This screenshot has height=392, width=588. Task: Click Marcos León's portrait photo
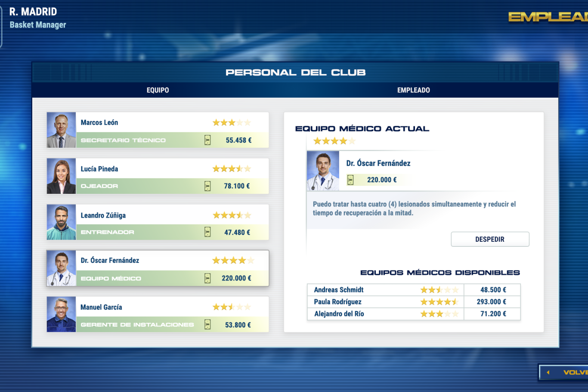[x=61, y=130]
